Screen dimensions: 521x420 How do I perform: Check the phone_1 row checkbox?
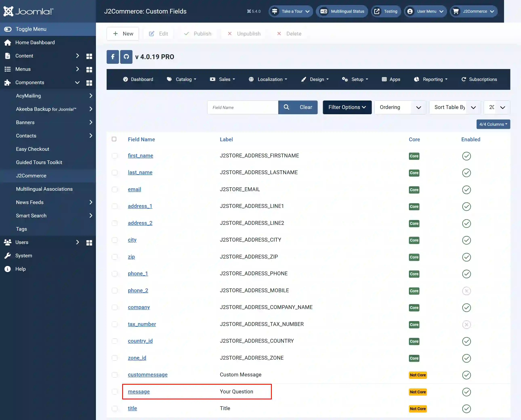114,274
